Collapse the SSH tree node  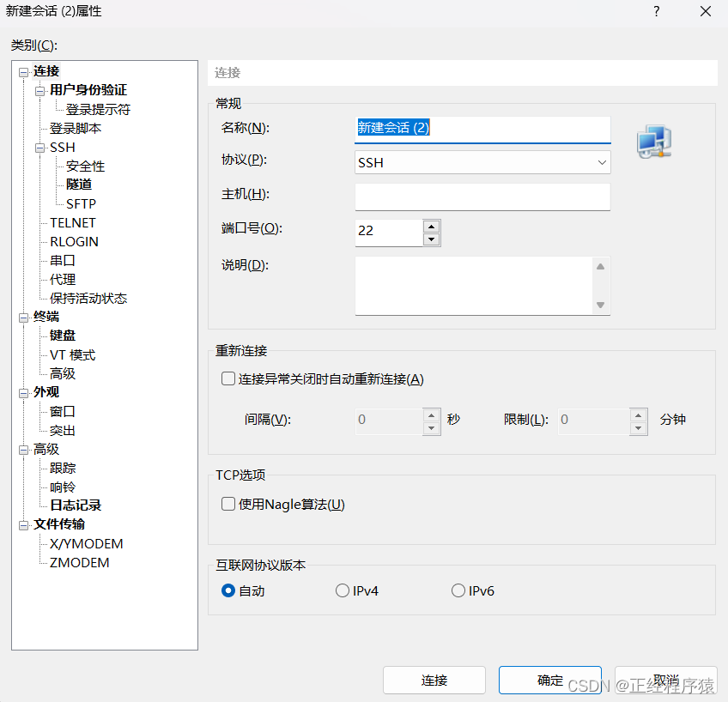tap(40, 148)
